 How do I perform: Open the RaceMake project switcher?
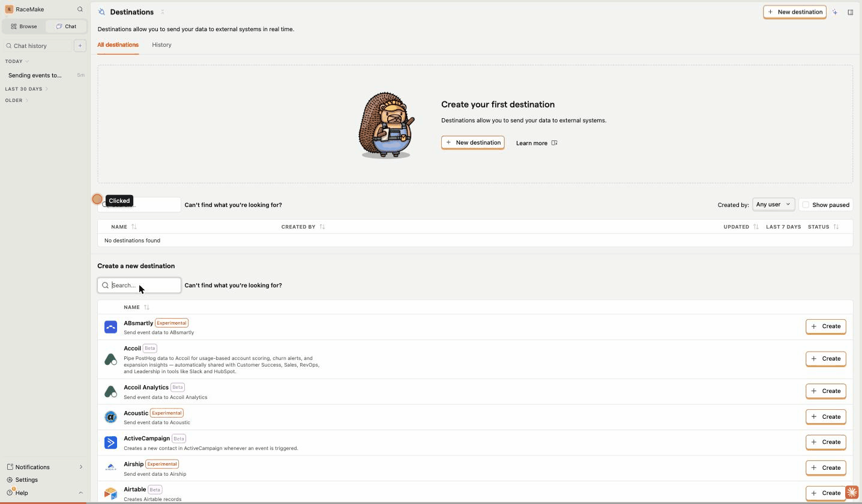(25, 9)
